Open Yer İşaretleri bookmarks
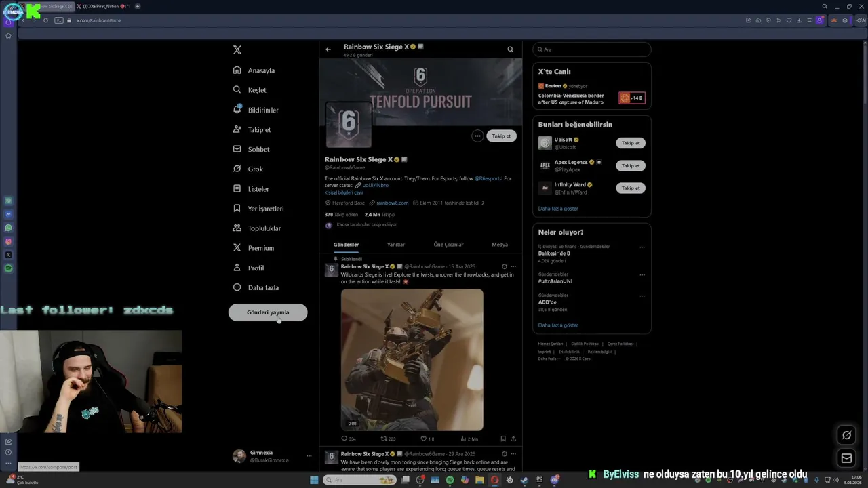868x488 pixels. [x=258, y=209]
